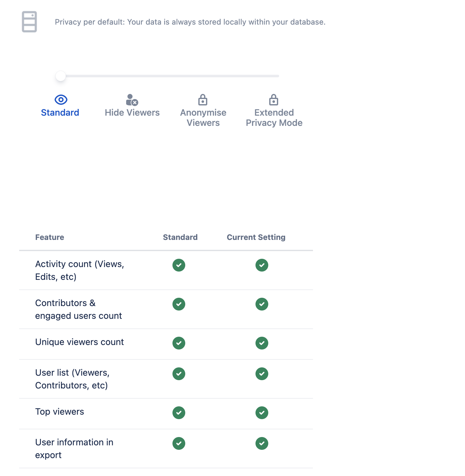
Task: Select the Anonymise Viewers mode label
Action: point(203,118)
